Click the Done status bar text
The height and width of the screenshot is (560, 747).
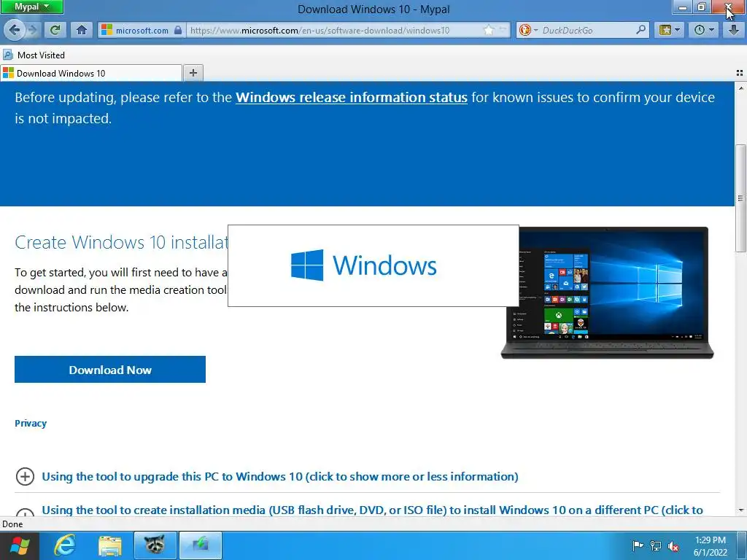[x=12, y=524]
